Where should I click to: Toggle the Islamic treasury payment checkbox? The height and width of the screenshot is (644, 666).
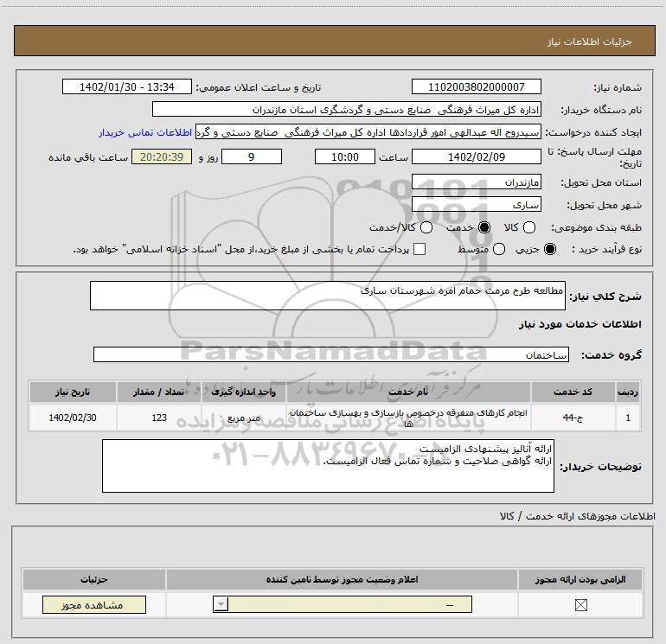419,249
